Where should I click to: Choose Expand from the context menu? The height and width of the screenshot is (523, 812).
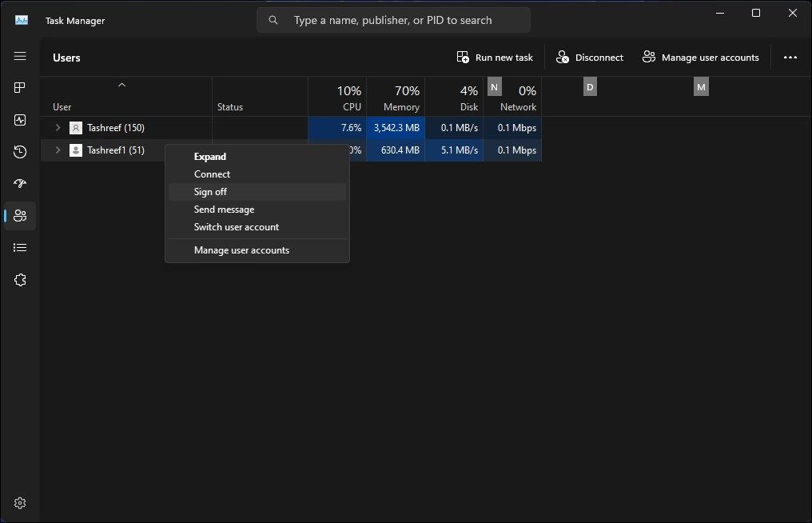point(209,156)
